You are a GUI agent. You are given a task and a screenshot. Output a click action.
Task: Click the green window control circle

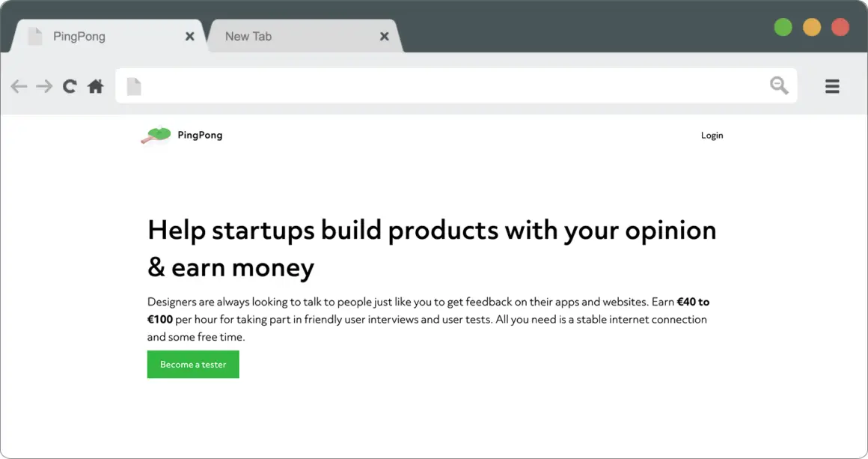point(783,27)
